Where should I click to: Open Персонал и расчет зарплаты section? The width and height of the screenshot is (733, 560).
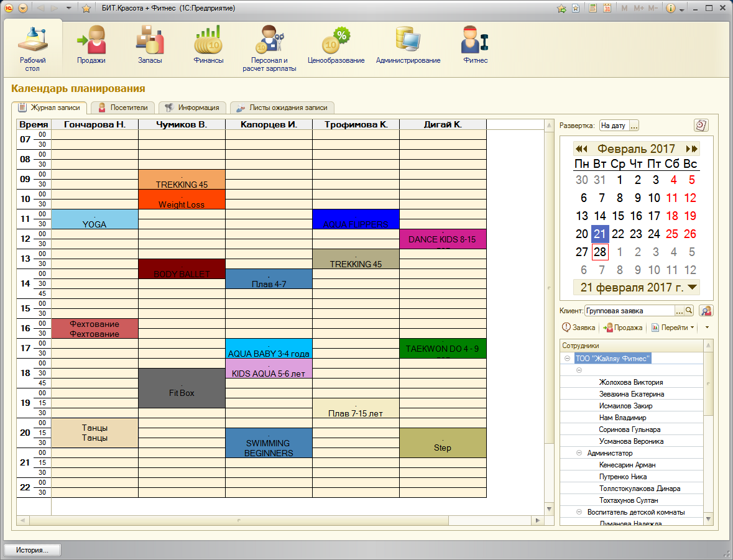tap(269, 48)
